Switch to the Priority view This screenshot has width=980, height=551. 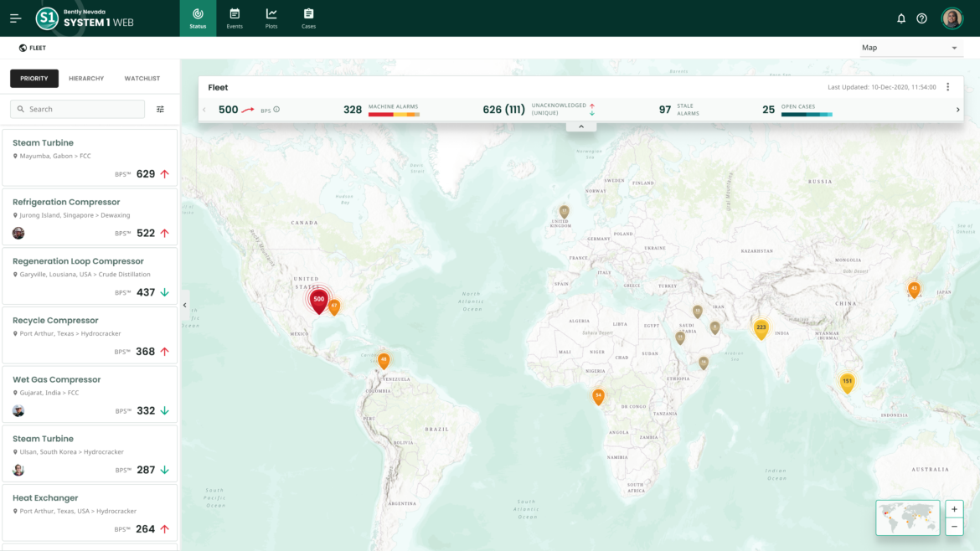pos(34,79)
